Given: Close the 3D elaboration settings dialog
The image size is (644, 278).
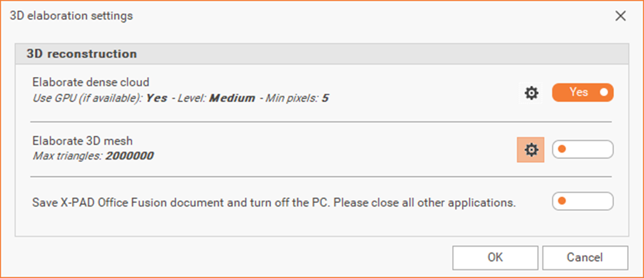Looking at the screenshot, I should (620, 16).
